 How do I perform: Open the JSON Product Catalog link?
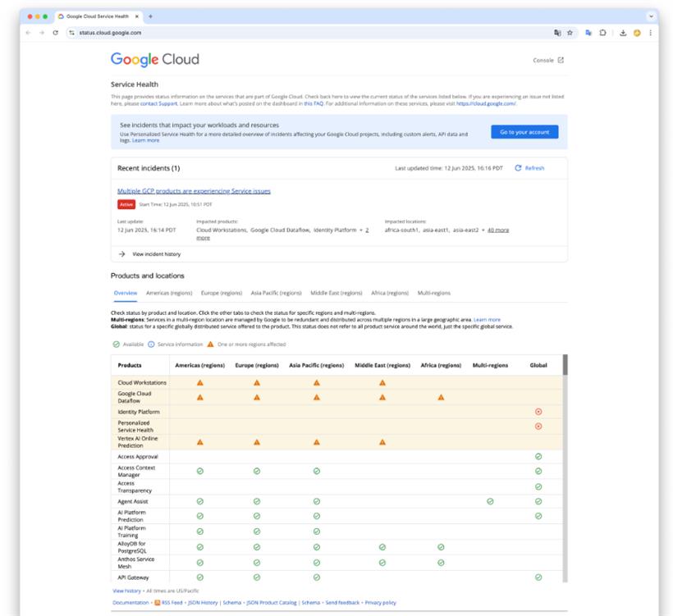point(272,603)
